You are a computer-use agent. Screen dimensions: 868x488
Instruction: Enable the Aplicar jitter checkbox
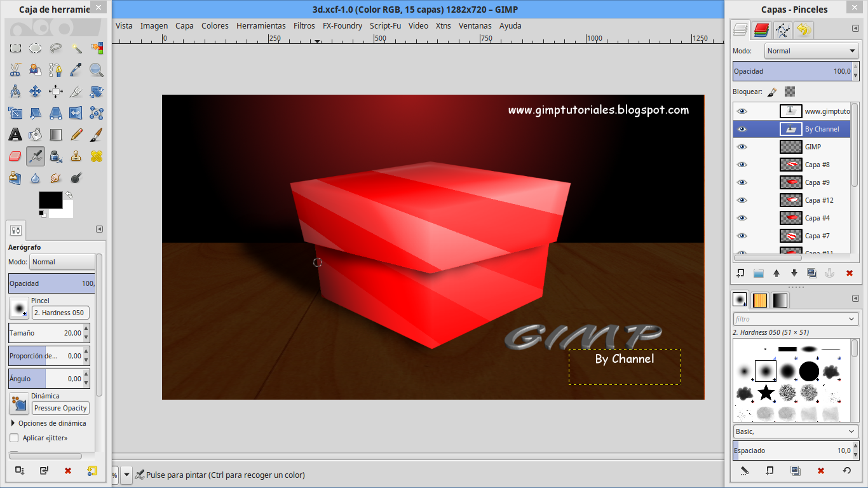pos(14,438)
